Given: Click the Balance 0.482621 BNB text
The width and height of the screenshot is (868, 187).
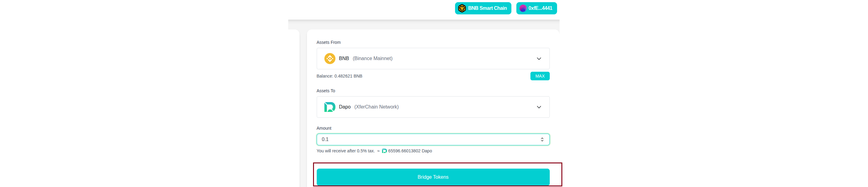Looking at the screenshot, I should pos(339,76).
